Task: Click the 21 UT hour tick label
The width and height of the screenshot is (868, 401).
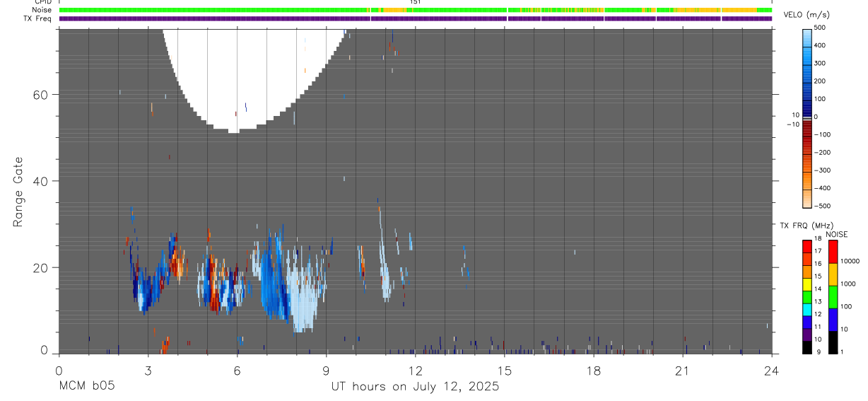Action: 683,371
